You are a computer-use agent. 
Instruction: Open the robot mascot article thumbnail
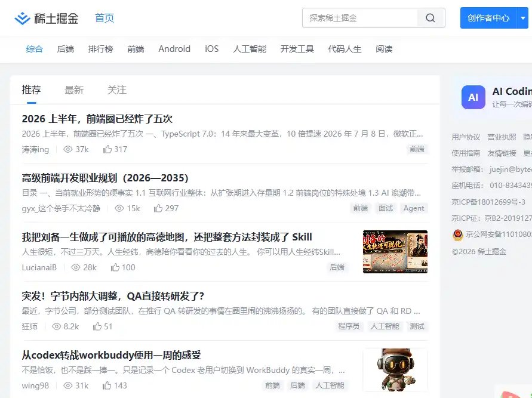(395, 370)
